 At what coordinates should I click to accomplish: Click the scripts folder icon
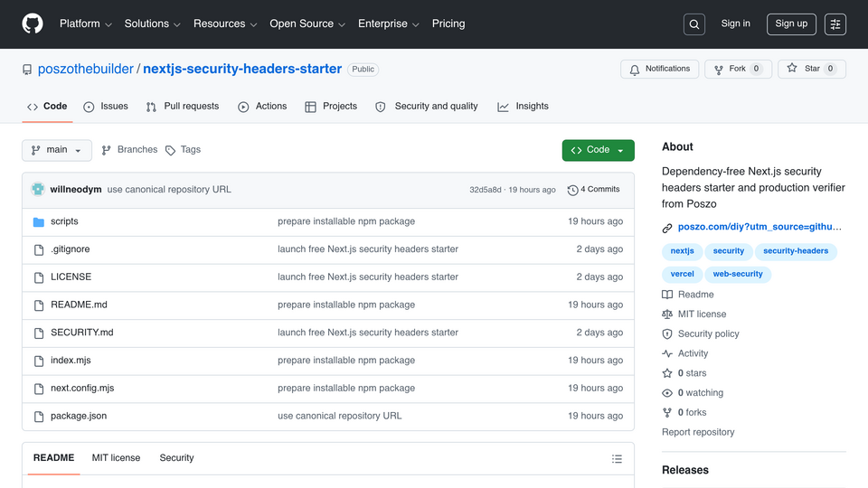[x=38, y=222]
